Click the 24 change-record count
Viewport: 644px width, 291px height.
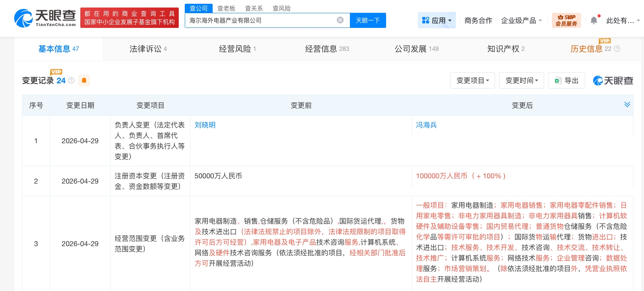61,81
